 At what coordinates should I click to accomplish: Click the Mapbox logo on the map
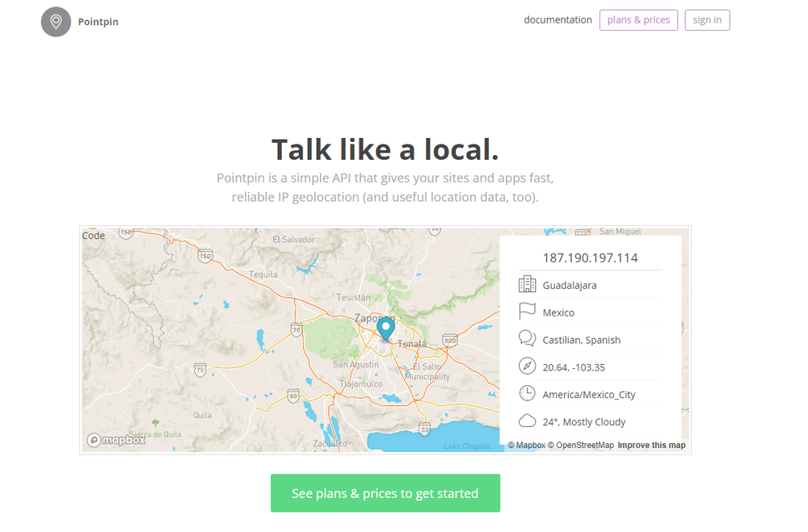point(116,440)
